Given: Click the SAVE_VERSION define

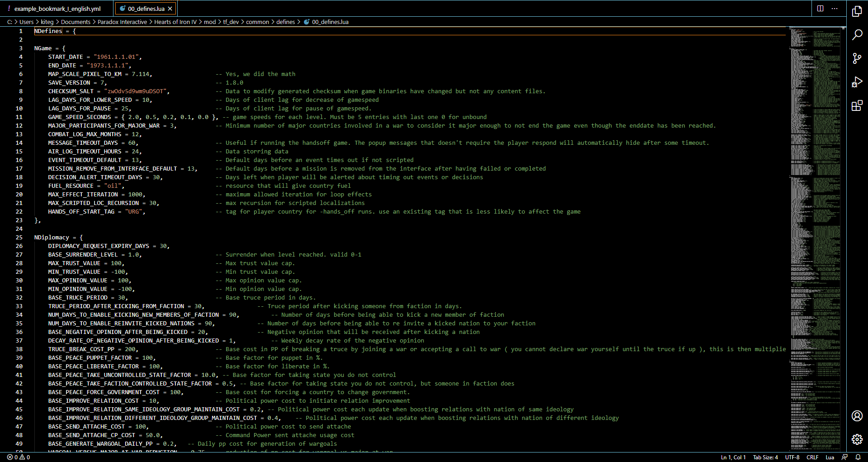Looking at the screenshot, I should [x=69, y=83].
